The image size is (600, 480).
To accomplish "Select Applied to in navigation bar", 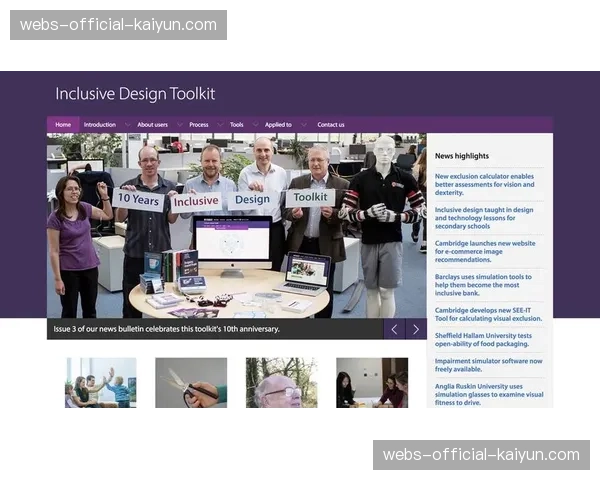I will pyautogui.click(x=278, y=125).
